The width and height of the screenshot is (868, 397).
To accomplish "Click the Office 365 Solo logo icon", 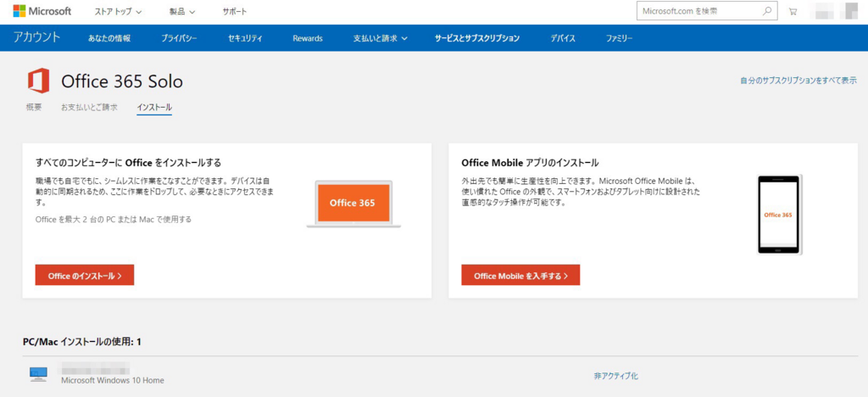I will 39,81.
